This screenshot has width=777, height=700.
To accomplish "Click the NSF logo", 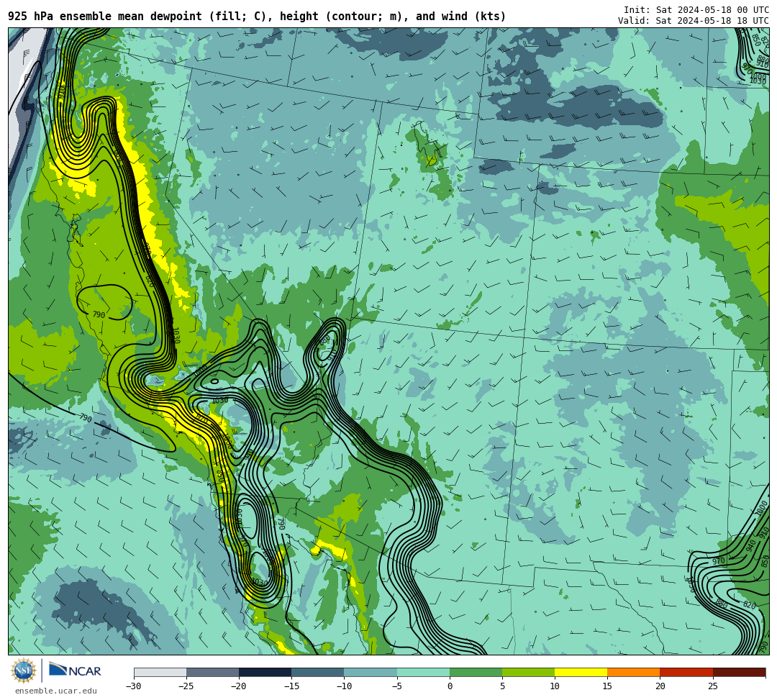I will point(24,671).
